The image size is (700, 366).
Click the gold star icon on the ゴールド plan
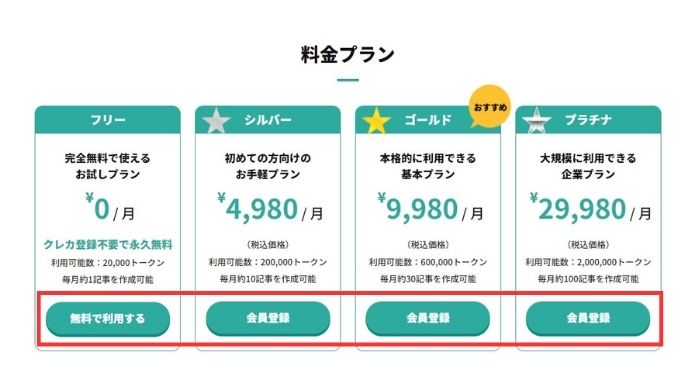tap(376, 120)
